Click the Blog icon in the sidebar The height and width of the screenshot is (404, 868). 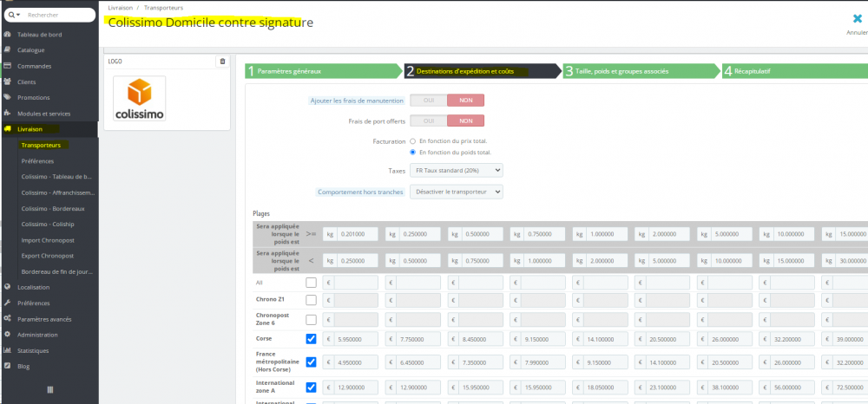(7, 366)
